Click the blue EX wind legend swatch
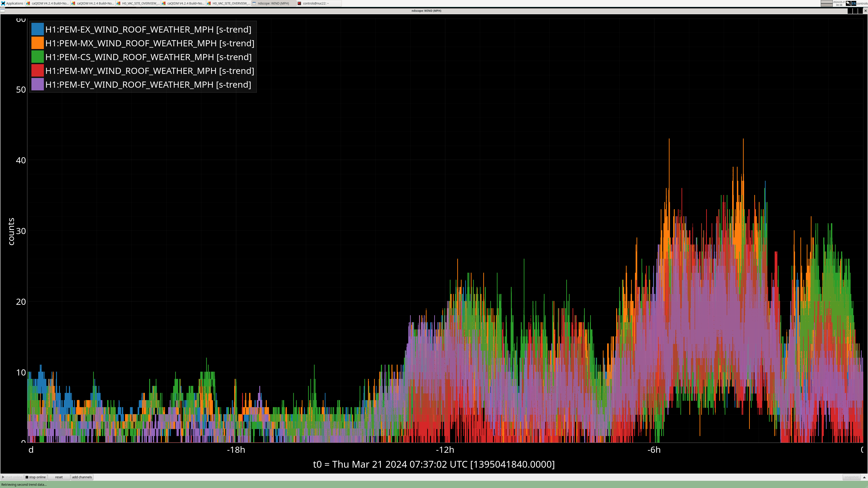The width and height of the screenshot is (868, 488). (x=37, y=29)
